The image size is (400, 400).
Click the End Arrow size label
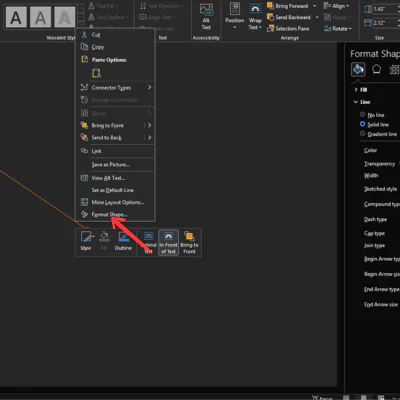[381, 304]
